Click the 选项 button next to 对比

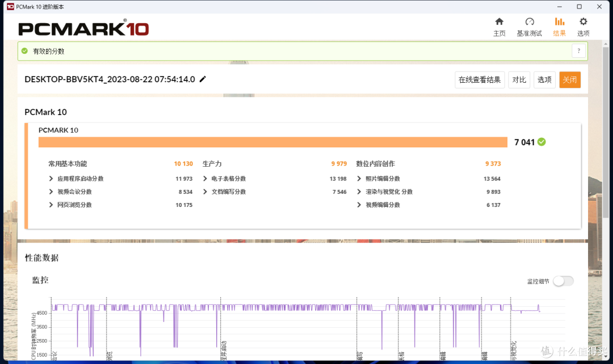pos(544,80)
